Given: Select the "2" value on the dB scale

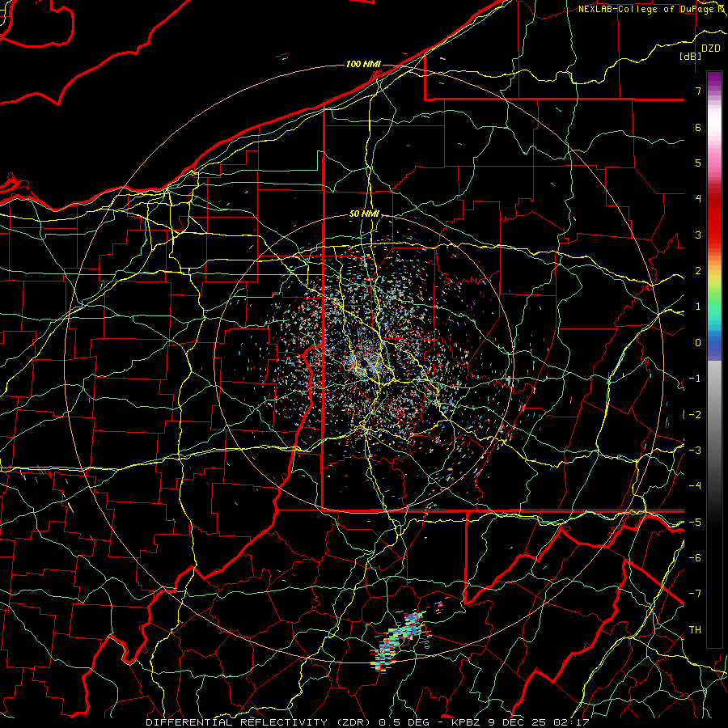Looking at the screenshot, I should pos(698,271).
